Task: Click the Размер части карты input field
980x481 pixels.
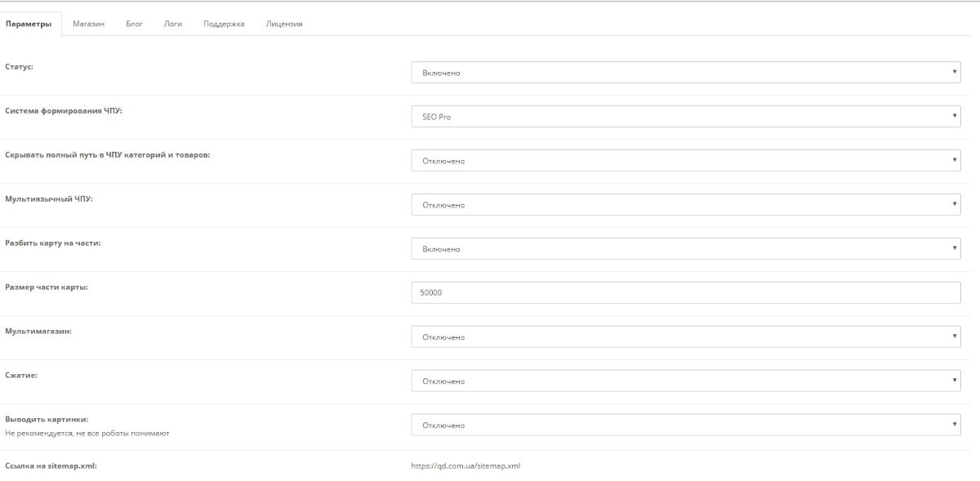Action: click(686, 293)
